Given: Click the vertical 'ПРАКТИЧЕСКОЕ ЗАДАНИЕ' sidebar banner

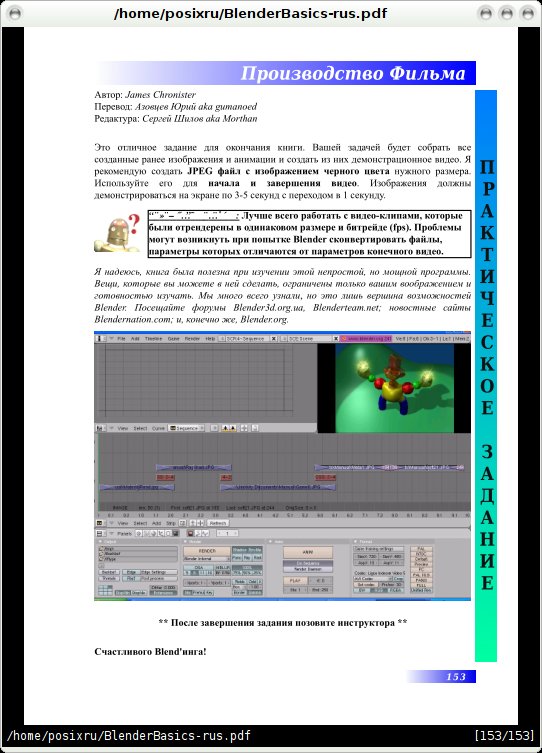Looking at the screenshot, I should click(486, 376).
